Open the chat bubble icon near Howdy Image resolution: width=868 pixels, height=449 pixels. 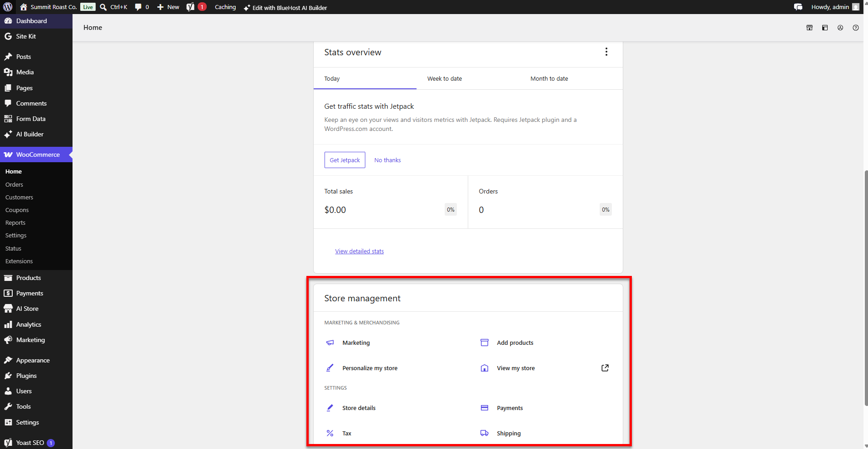pyautogui.click(x=798, y=7)
